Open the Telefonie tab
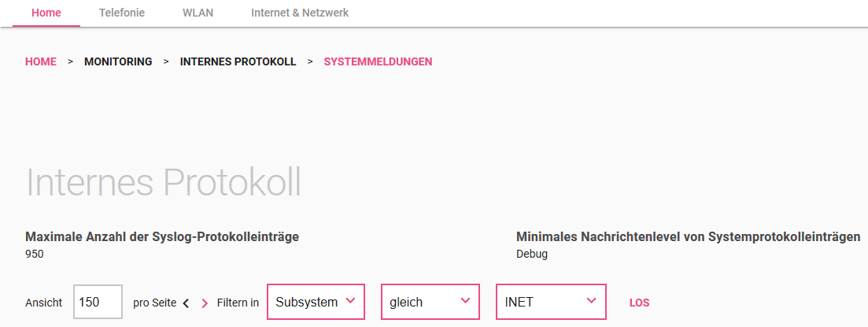Viewport: 868px width, 327px height. [122, 13]
